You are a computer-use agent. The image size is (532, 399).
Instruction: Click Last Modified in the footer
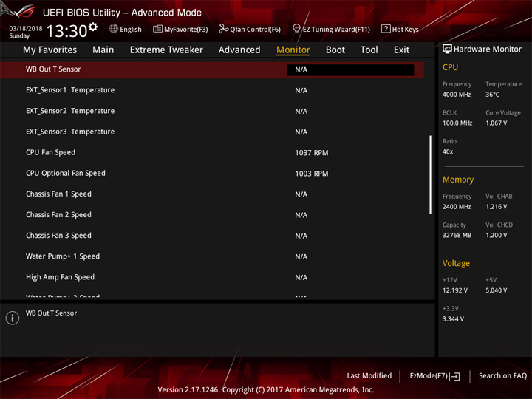click(x=369, y=375)
